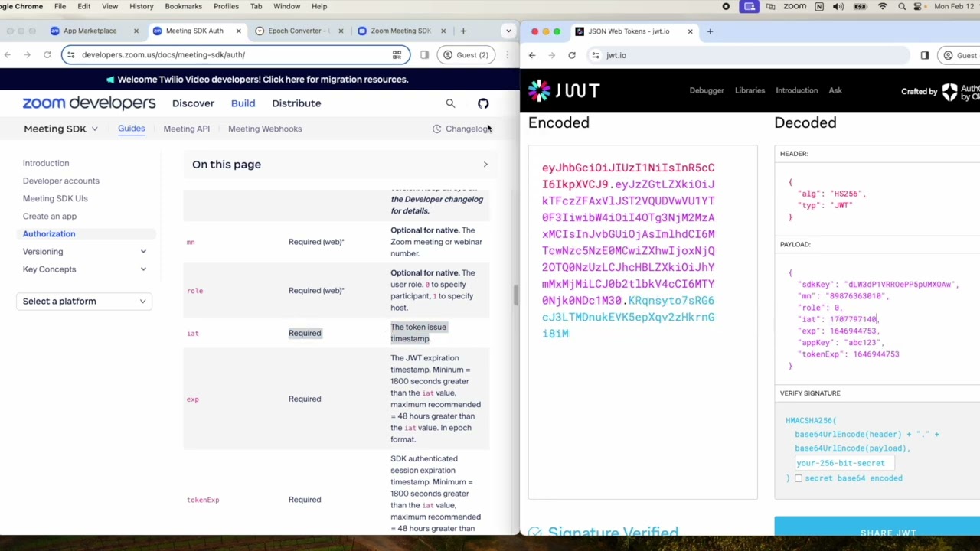Close the App Marketplace tab

point(136,31)
